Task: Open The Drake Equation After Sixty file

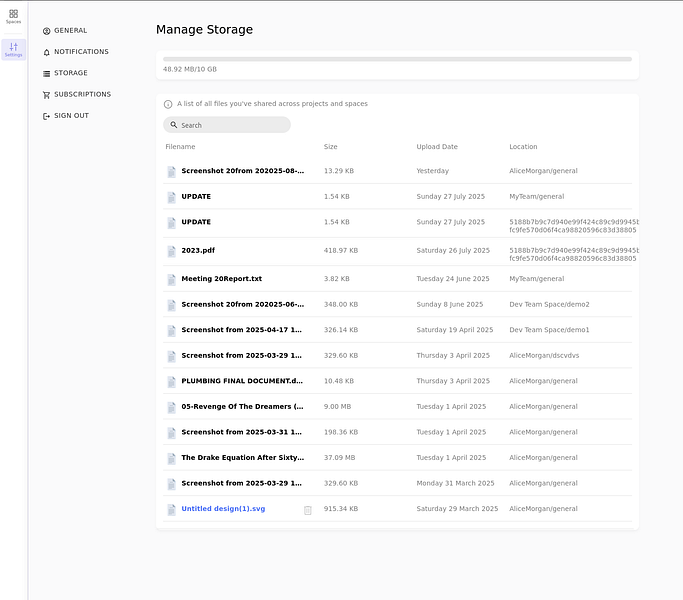Action: click(243, 458)
